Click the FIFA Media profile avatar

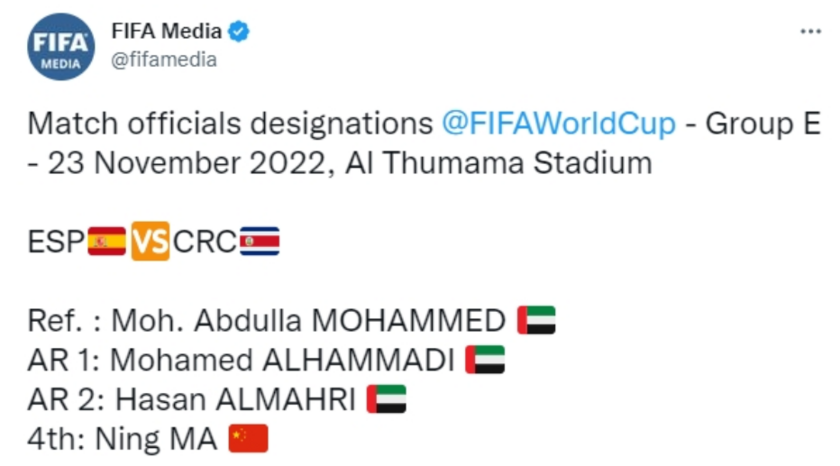60,47
